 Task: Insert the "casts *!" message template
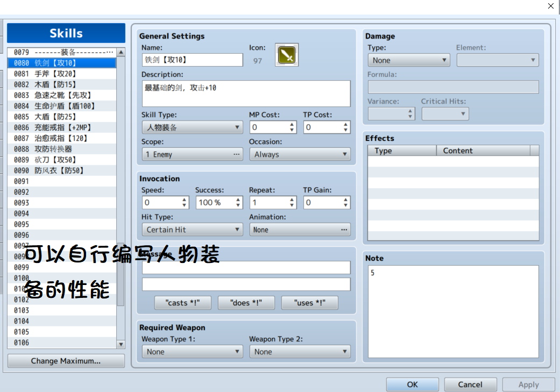point(182,303)
